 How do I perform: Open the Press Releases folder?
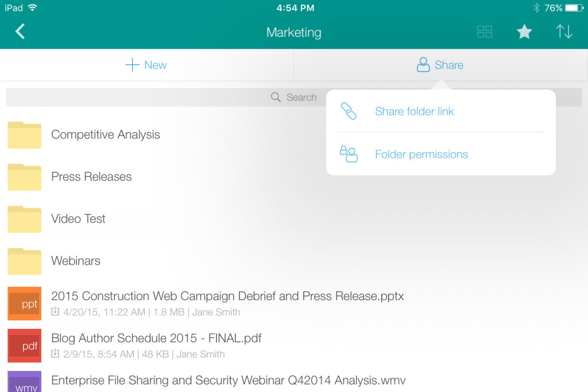91,177
